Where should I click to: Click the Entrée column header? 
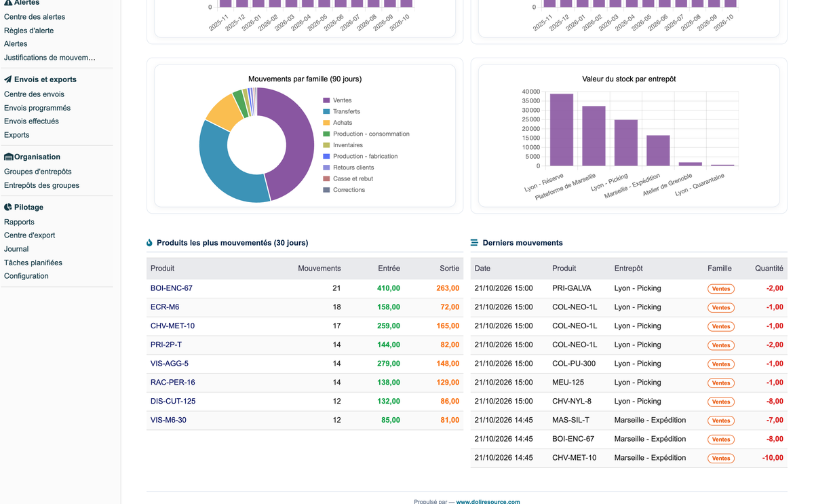(389, 269)
